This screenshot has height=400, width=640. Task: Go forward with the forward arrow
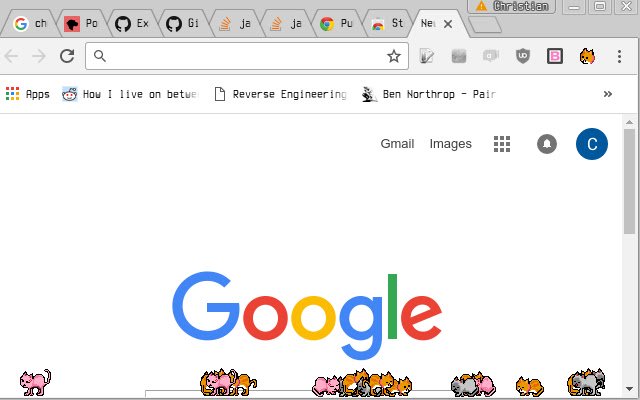coord(39,56)
